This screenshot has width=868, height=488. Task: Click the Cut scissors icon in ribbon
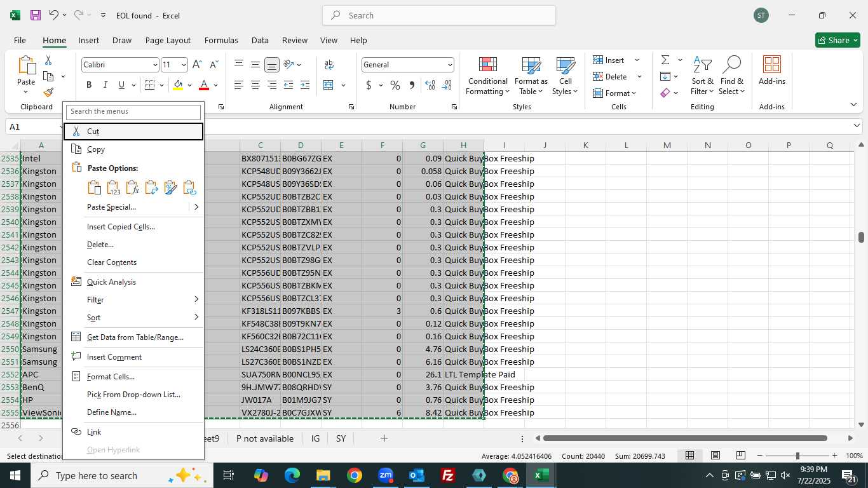click(x=48, y=60)
